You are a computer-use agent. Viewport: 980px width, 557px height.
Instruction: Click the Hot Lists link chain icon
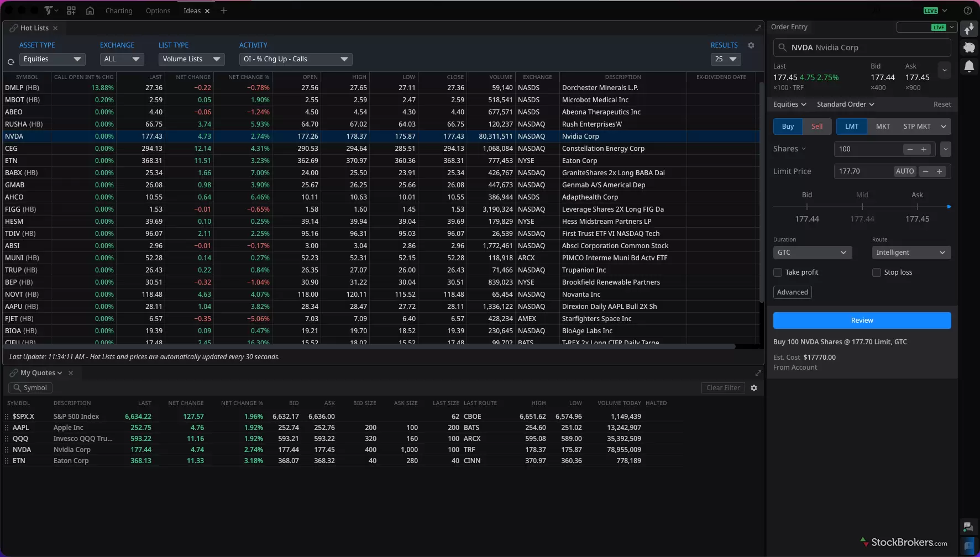click(14, 28)
